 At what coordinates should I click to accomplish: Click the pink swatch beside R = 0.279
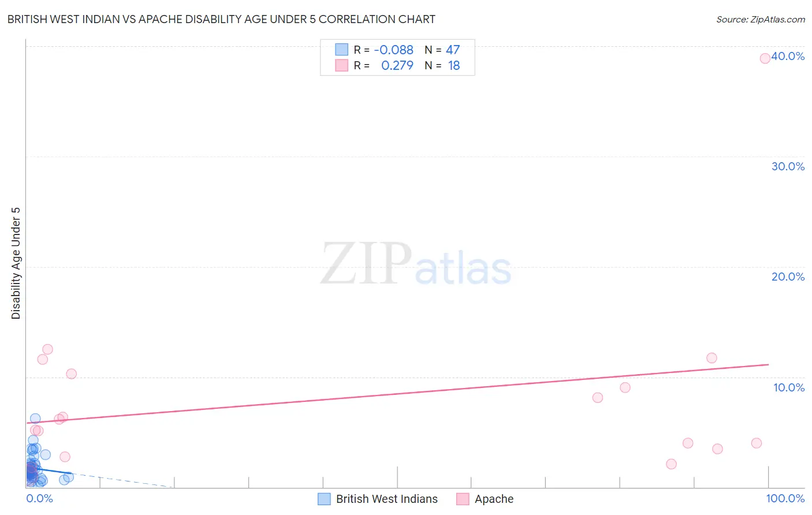pyautogui.click(x=342, y=65)
